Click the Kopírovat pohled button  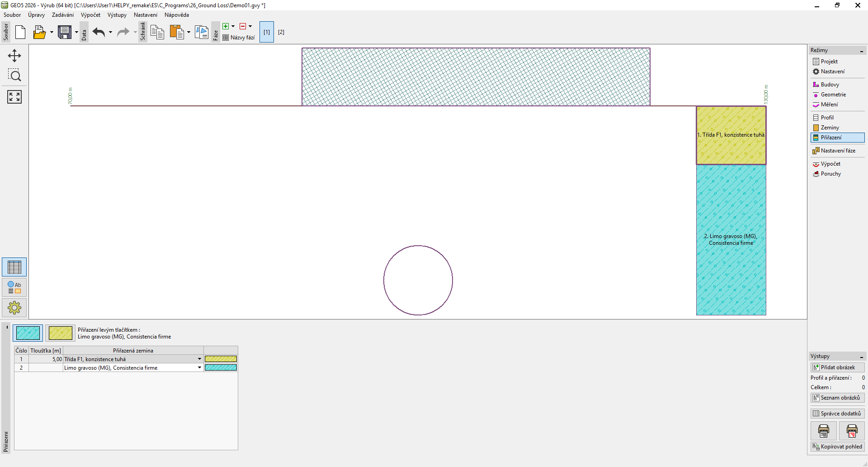pyautogui.click(x=837, y=447)
